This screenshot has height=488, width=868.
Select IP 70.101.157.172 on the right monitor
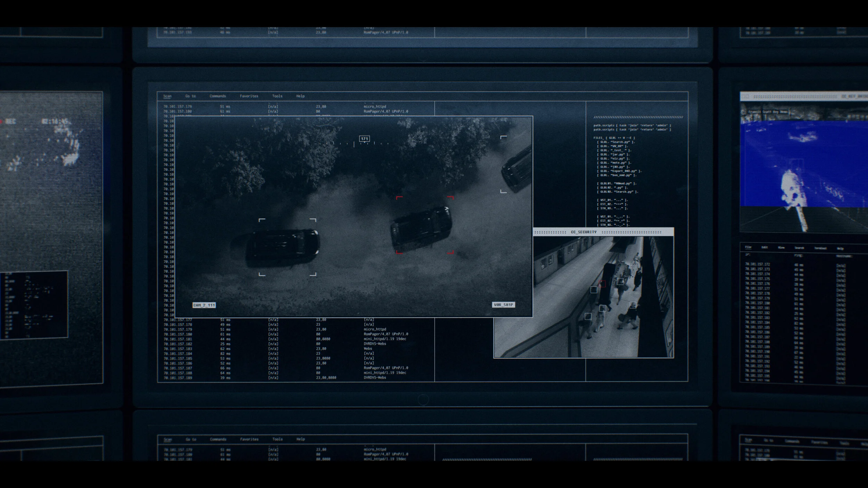point(757,264)
